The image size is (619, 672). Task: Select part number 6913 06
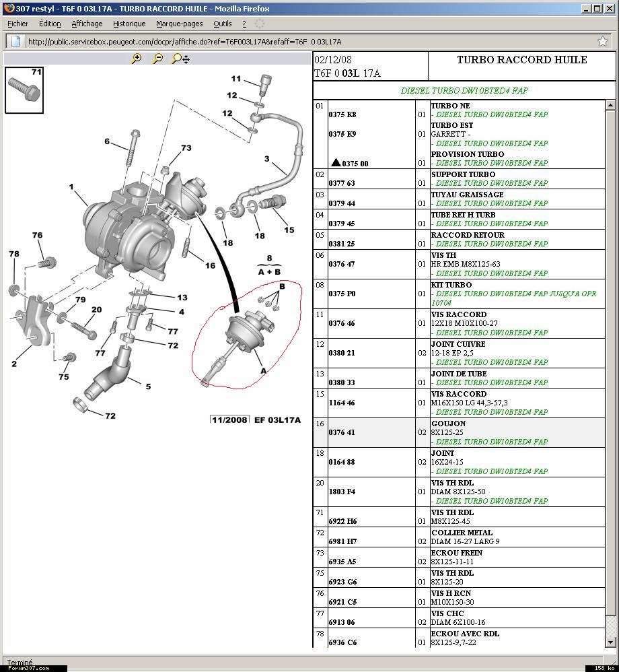click(x=342, y=622)
